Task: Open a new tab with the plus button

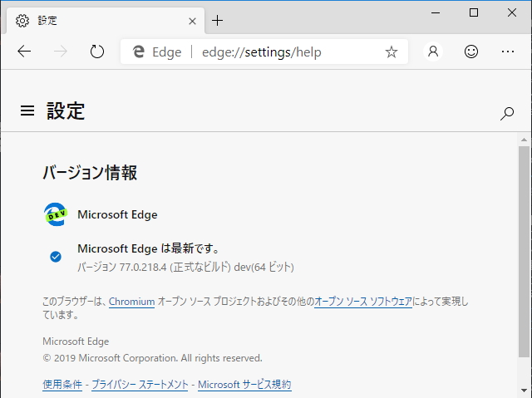Action: (x=217, y=21)
